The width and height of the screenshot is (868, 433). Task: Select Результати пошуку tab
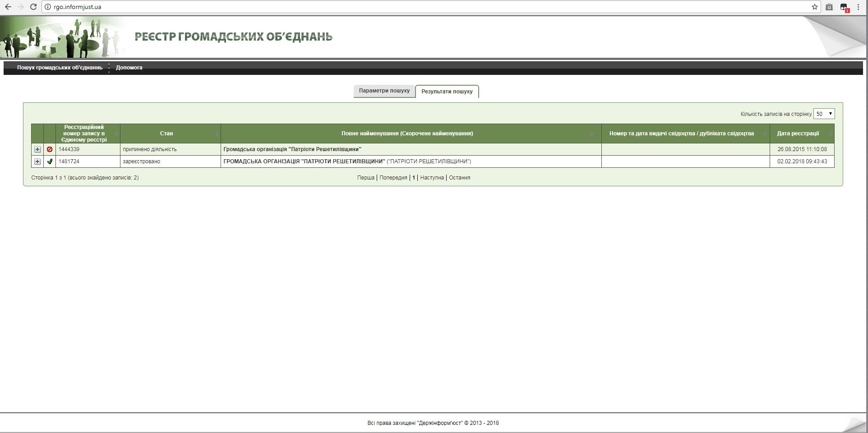(x=447, y=92)
